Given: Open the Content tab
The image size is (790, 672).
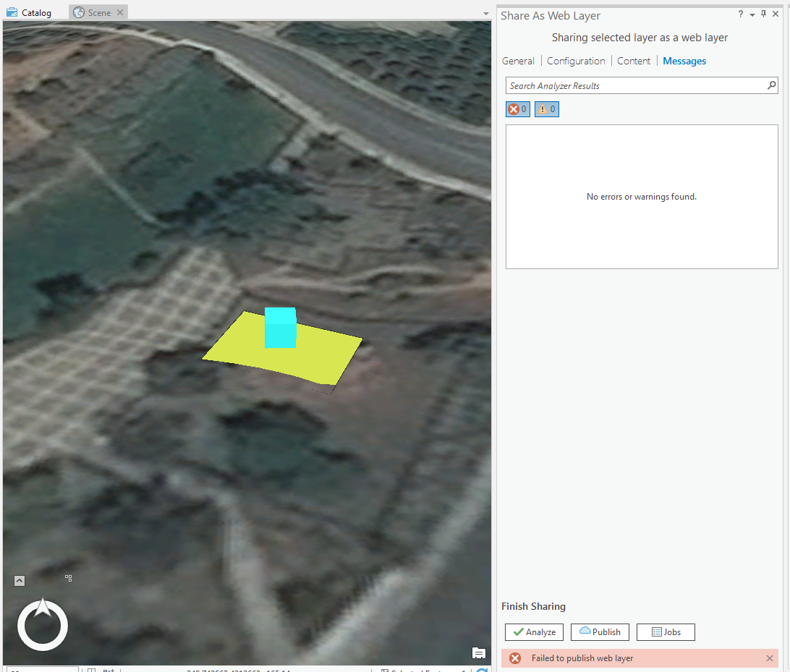Looking at the screenshot, I should point(634,61).
